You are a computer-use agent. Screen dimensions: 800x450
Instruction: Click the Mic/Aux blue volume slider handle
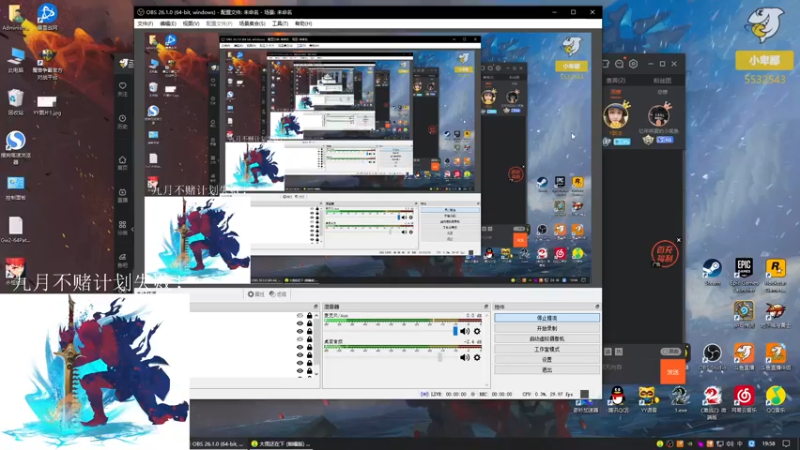click(455, 331)
